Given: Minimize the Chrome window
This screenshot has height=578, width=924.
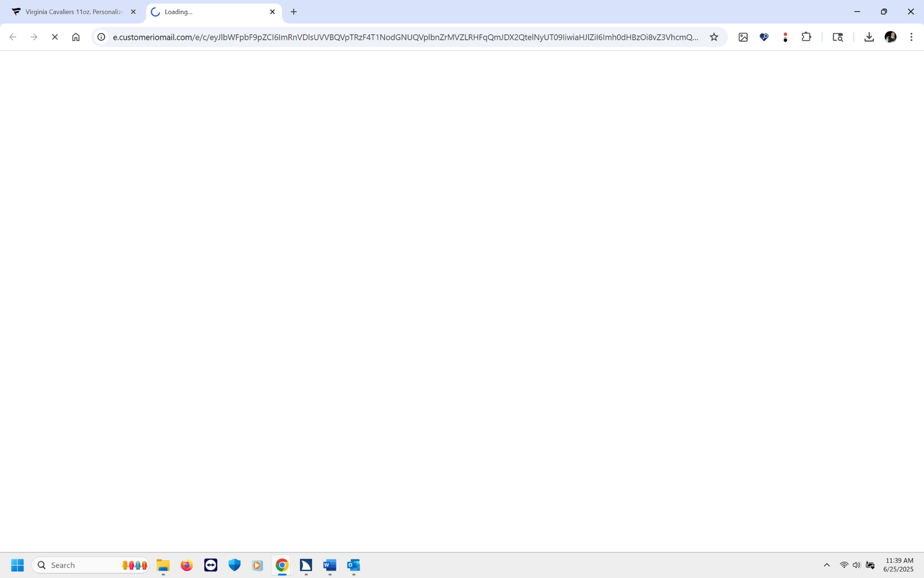Looking at the screenshot, I should coord(857,12).
